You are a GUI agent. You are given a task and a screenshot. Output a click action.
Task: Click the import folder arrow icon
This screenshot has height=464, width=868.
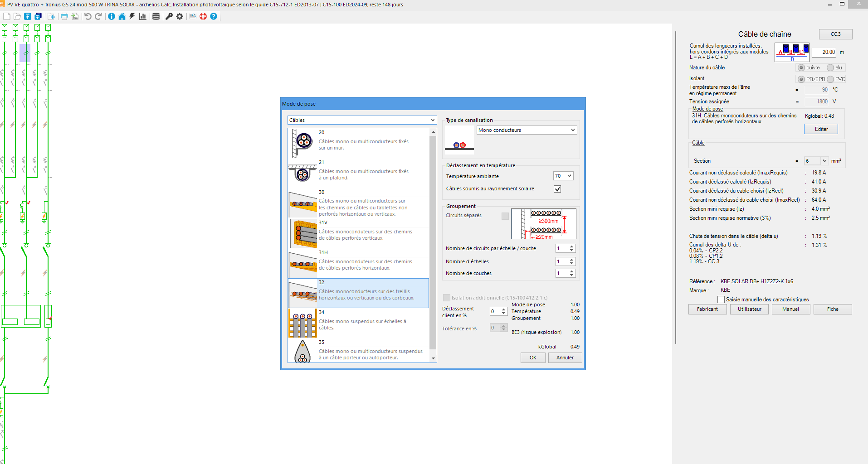tap(52, 16)
